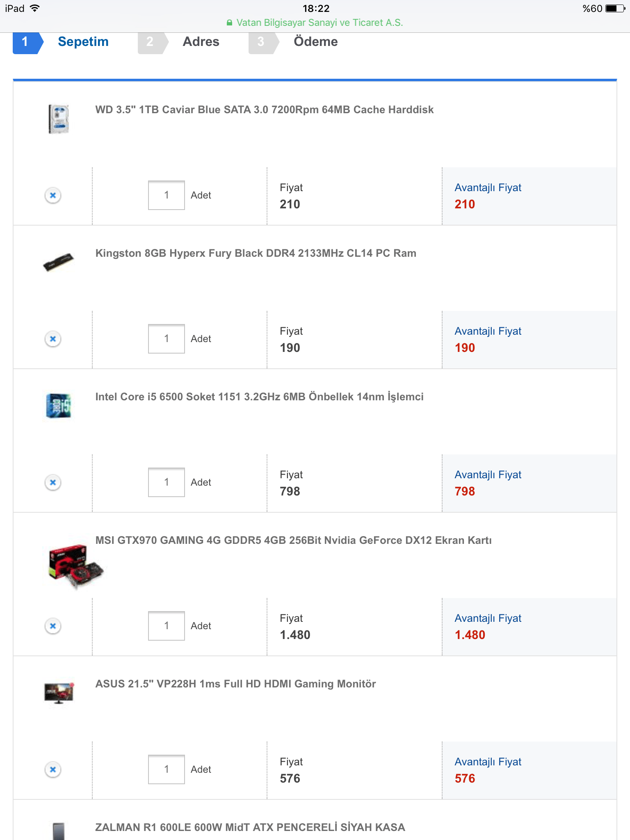The height and width of the screenshot is (840, 630).
Task: Edit quantity field for Kingston RAM
Action: tap(166, 339)
